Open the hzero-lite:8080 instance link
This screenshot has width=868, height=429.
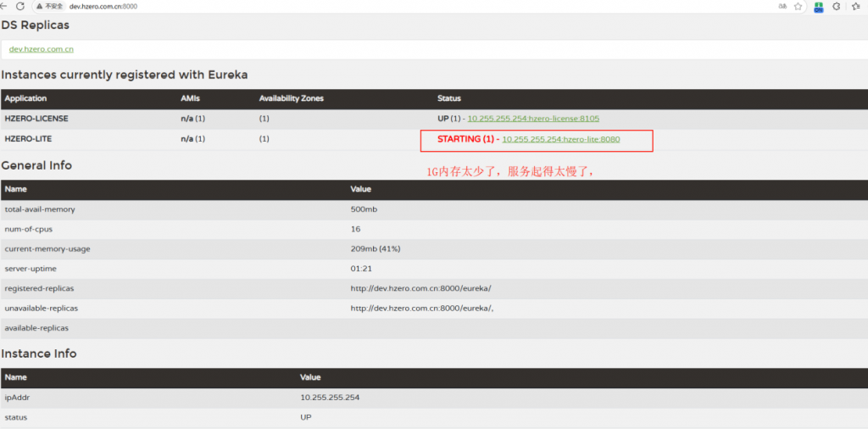click(x=561, y=139)
